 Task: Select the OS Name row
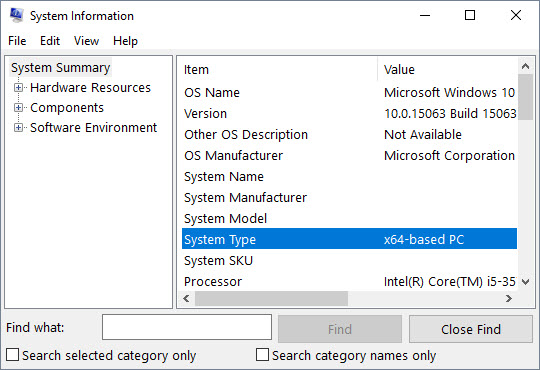tap(349, 93)
